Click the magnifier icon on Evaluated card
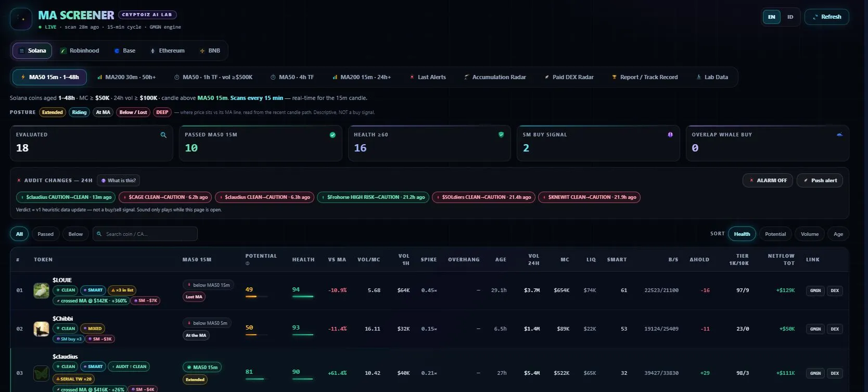Image resolution: width=868 pixels, height=392 pixels. click(x=163, y=135)
